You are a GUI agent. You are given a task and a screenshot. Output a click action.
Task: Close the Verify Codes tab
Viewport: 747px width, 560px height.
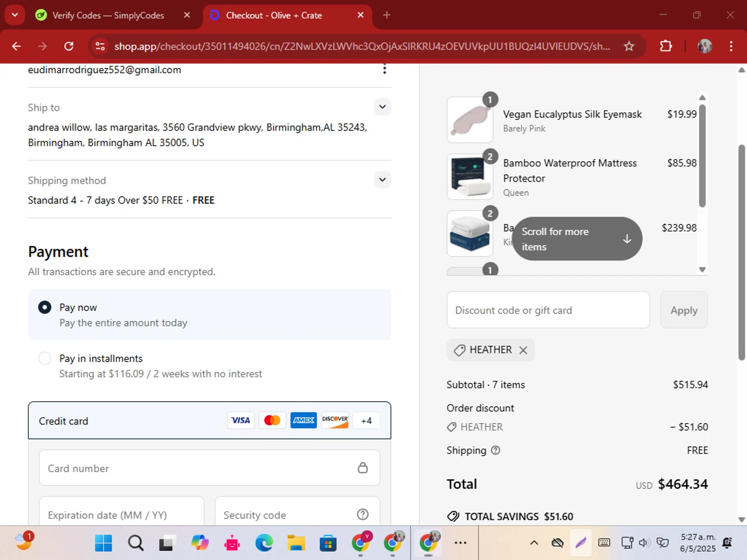187,15
